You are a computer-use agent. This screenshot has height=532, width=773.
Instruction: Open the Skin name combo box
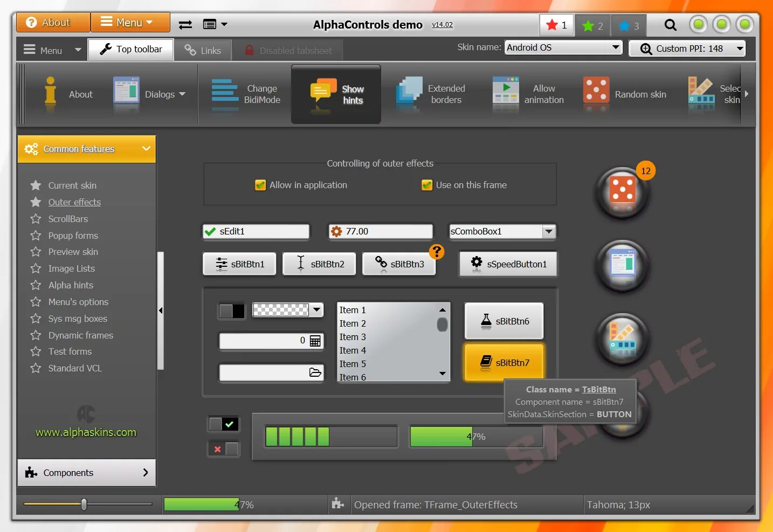(563, 47)
